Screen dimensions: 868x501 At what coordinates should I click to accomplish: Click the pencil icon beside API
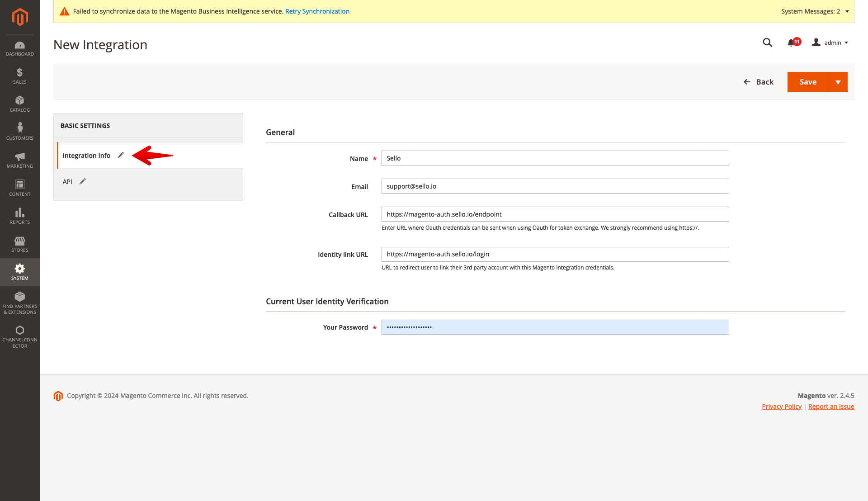(x=83, y=181)
